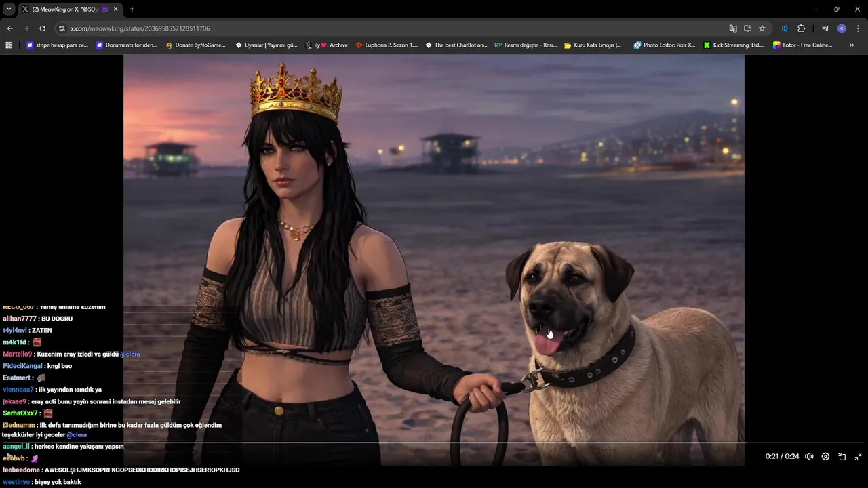Image resolution: width=868 pixels, height=488 pixels.
Task: Open 'Documents for iden...' bookmark
Action: click(x=127, y=45)
